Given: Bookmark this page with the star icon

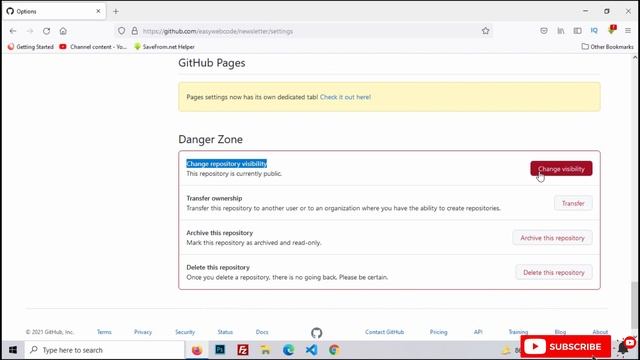Looking at the screenshot, I should click(x=485, y=31).
